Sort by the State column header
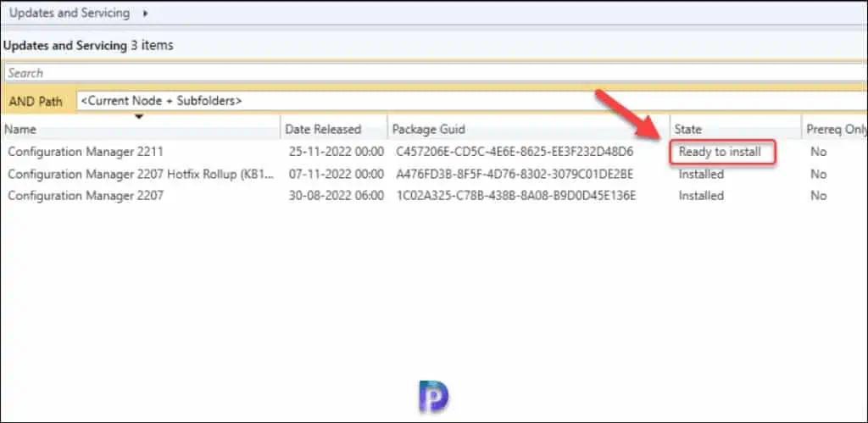868x423 pixels. [x=737, y=129]
